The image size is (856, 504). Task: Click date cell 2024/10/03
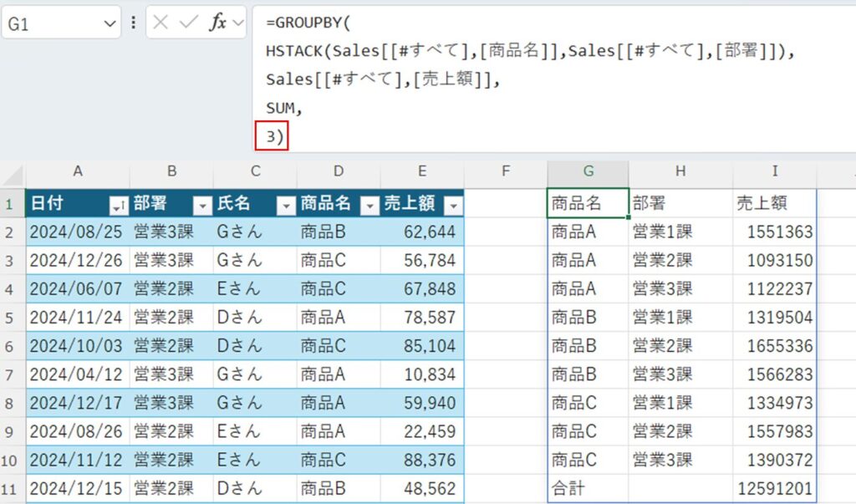(78, 346)
